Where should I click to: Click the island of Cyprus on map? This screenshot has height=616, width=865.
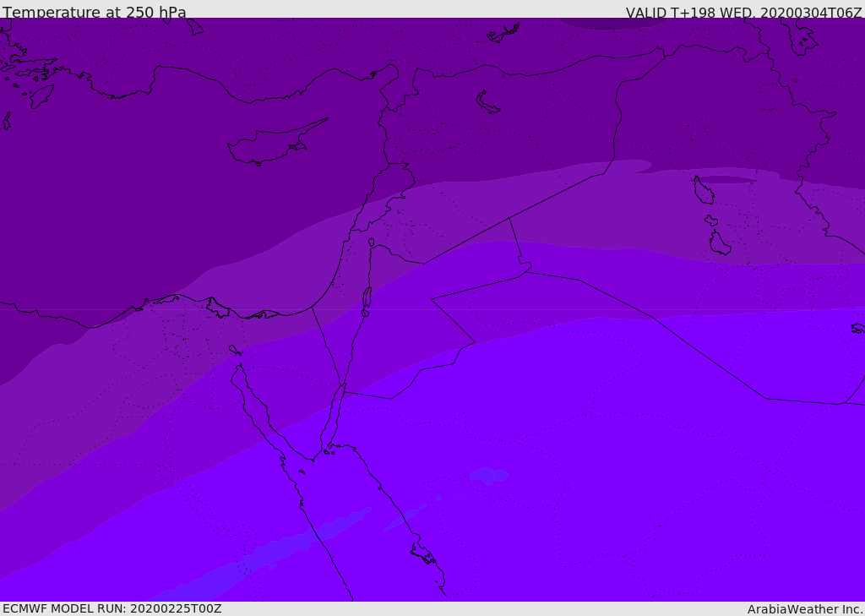(x=278, y=142)
